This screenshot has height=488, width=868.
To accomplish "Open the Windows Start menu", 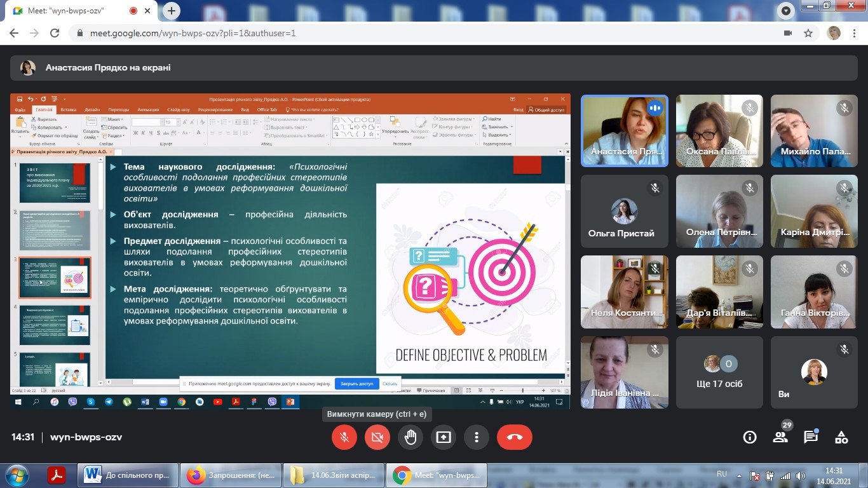I will pyautogui.click(x=16, y=475).
